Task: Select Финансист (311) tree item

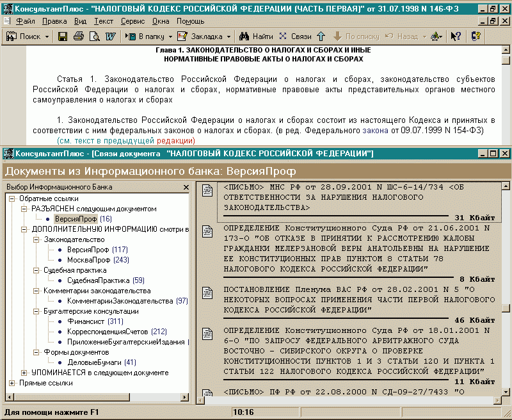Action: [x=95, y=321]
